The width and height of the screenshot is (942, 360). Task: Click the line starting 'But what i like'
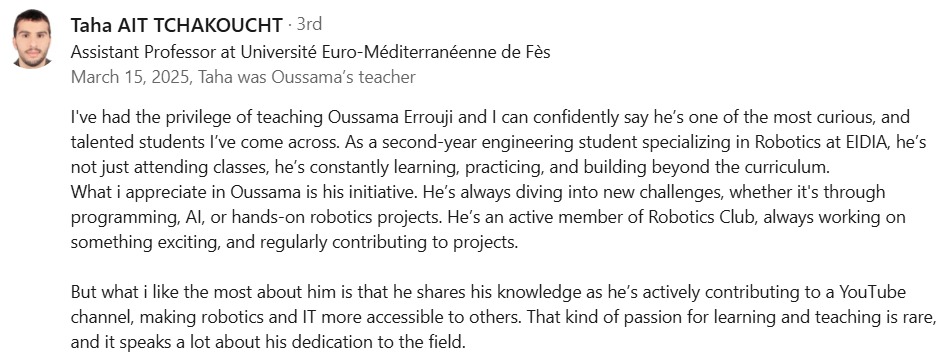click(488, 293)
